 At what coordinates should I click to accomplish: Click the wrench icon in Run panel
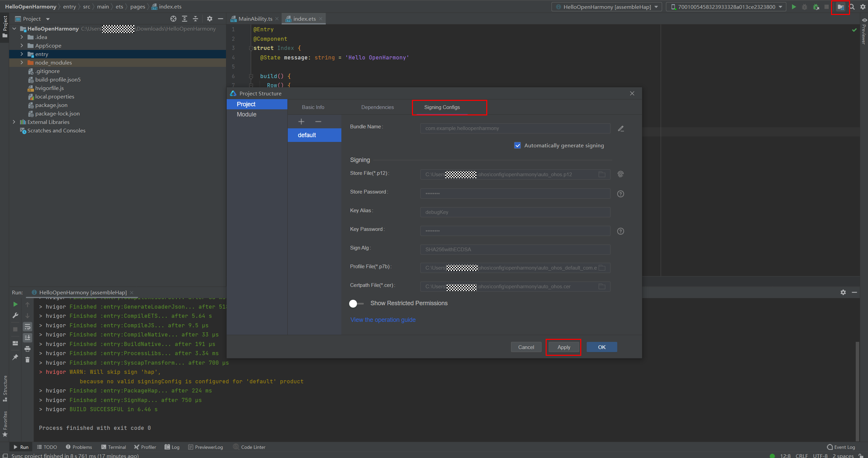click(15, 315)
